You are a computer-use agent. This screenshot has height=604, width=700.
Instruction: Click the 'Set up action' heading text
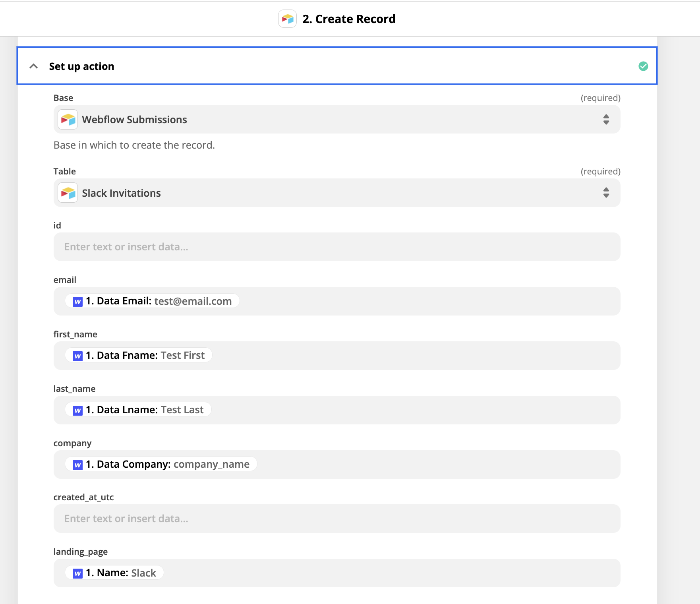81,66
